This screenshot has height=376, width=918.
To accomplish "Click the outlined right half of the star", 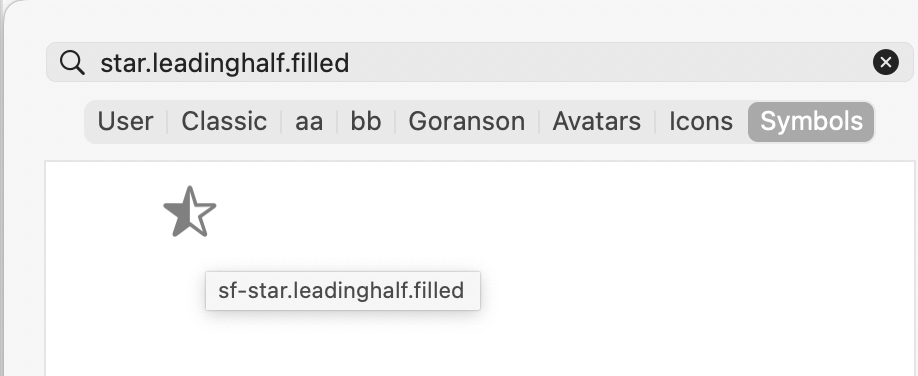I will [202, 216].
